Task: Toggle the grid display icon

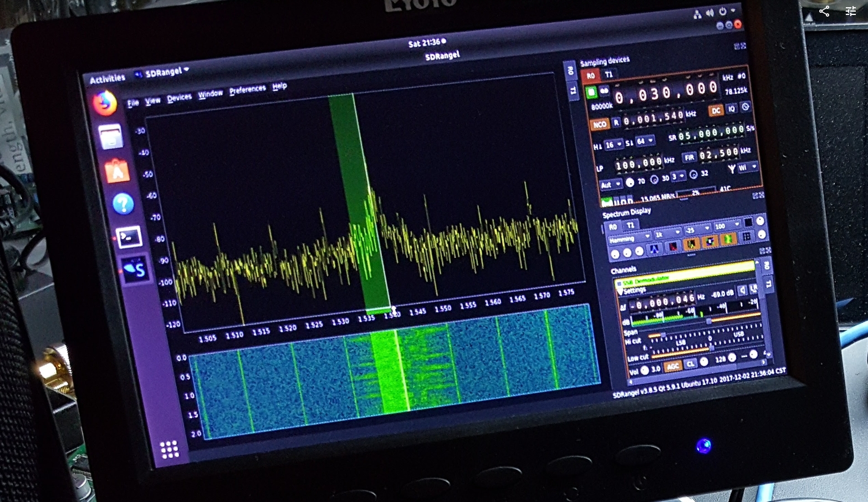Action: click(x=747, y=237)
